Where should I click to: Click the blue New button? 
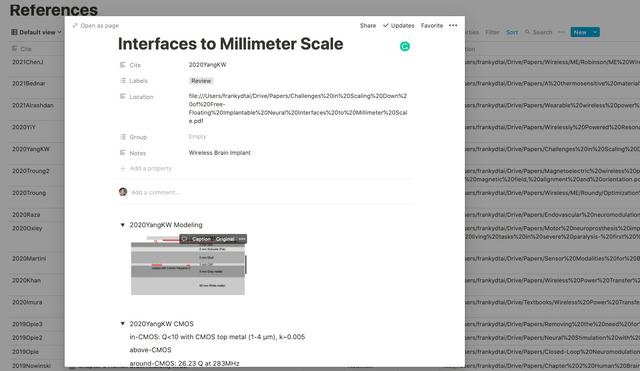coord(580,32)
